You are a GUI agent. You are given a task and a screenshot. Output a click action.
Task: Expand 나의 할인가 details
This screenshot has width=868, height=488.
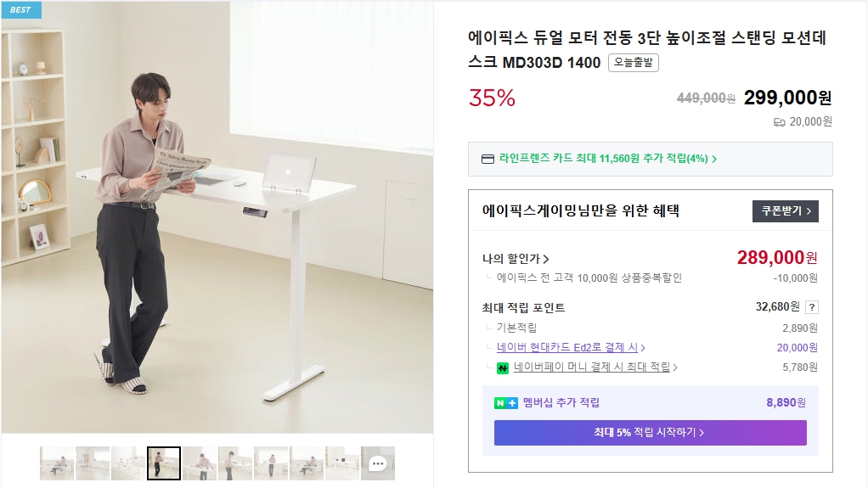516,259
